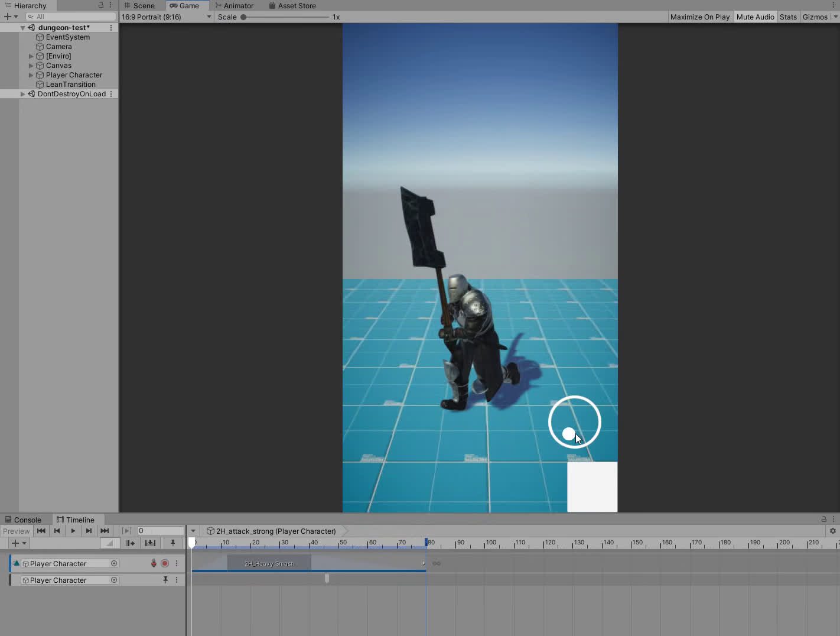This screenshot has width=840, height=636.
Task: Expand the DontDestroyOnLoad scene
Action: (x=23, y=94)
